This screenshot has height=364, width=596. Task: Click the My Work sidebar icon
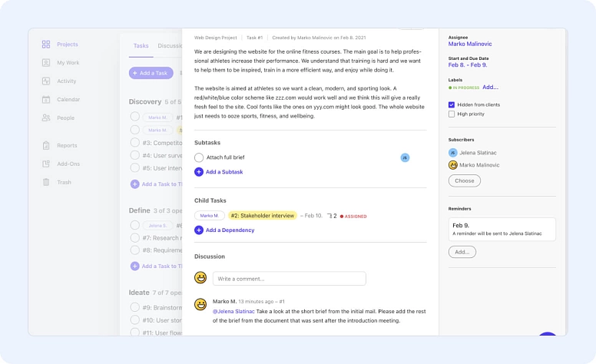[x=46, y=63]
